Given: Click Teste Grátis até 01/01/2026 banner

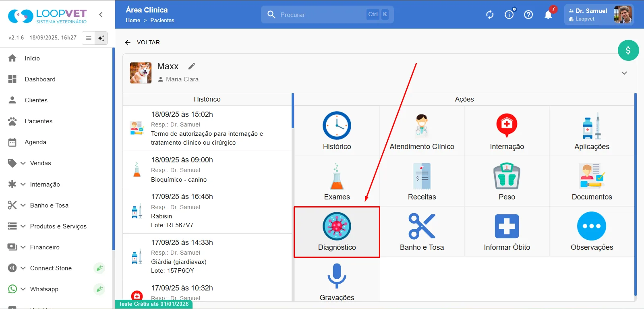Looking at the screenshot, I should pos(154,304).
